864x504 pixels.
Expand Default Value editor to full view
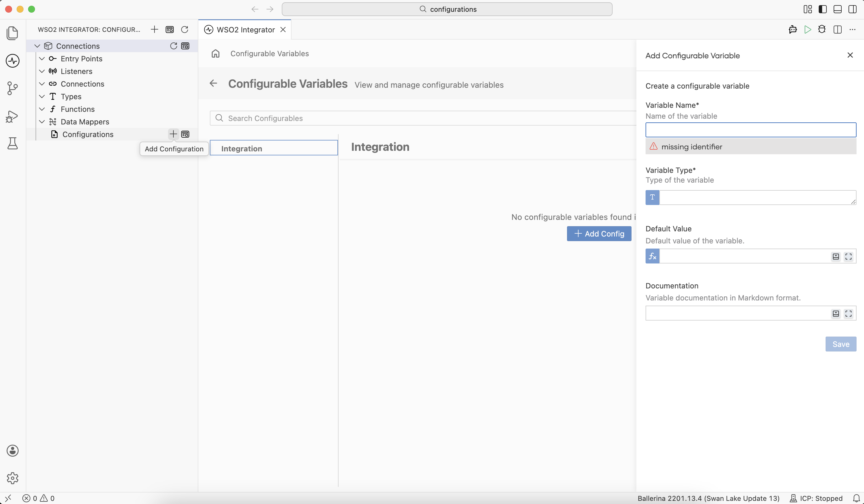click(x=849, y=257)
